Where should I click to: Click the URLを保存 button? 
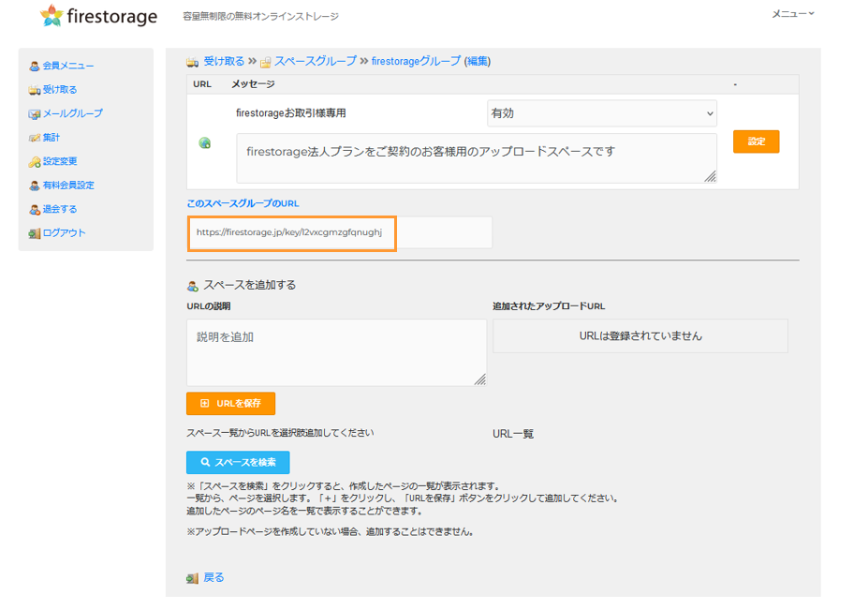[x=230, y=403]
